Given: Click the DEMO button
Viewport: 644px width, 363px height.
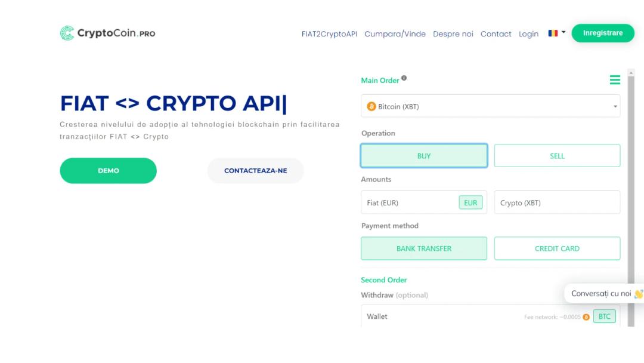Looking at the screenshot, I should (108, 171).
